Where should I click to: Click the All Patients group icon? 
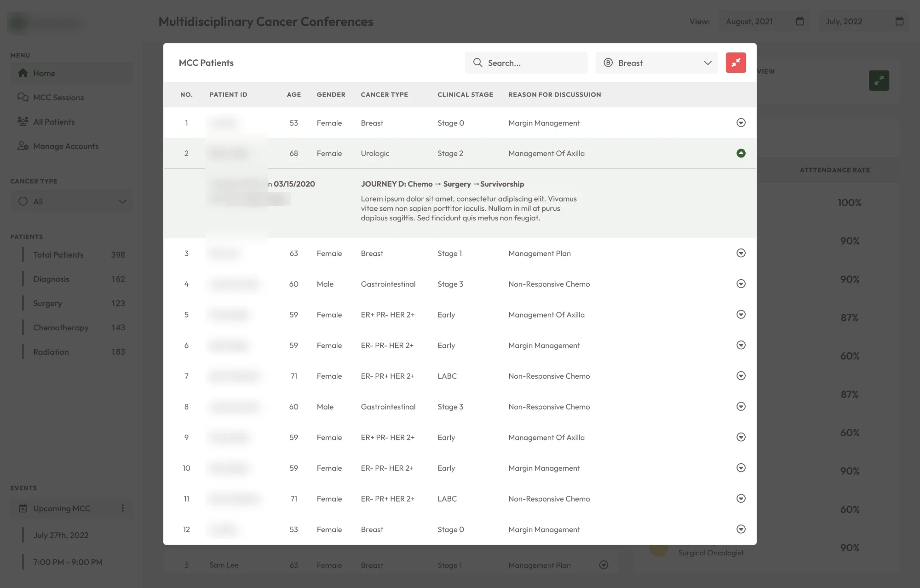coord(23,121)
